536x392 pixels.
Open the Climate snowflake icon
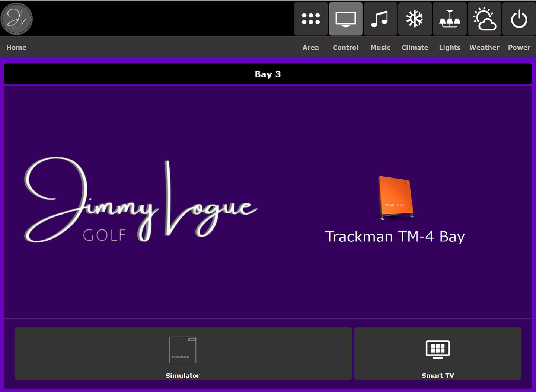click(x=415, y=19)
